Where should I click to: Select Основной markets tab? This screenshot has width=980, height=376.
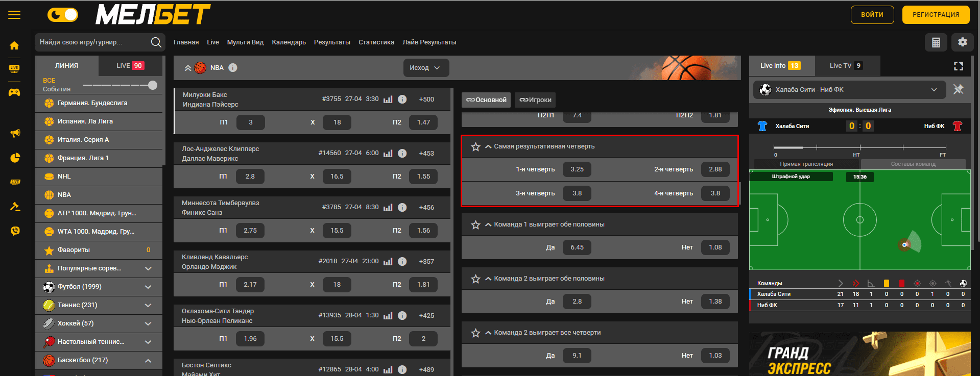click(487, 100)
